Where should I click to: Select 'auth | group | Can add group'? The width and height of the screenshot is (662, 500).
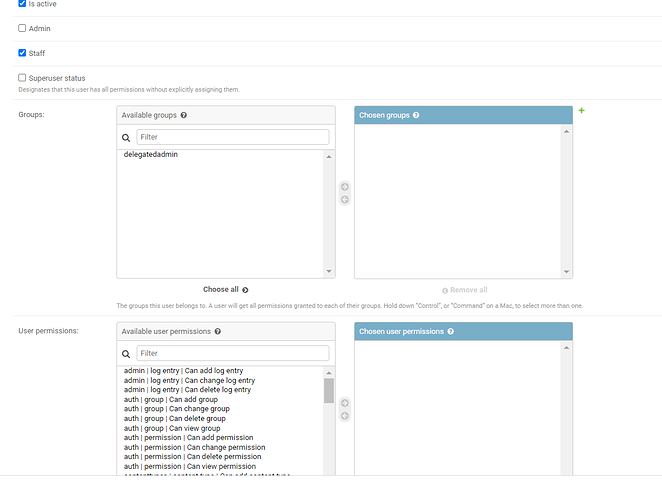(171, 399)
